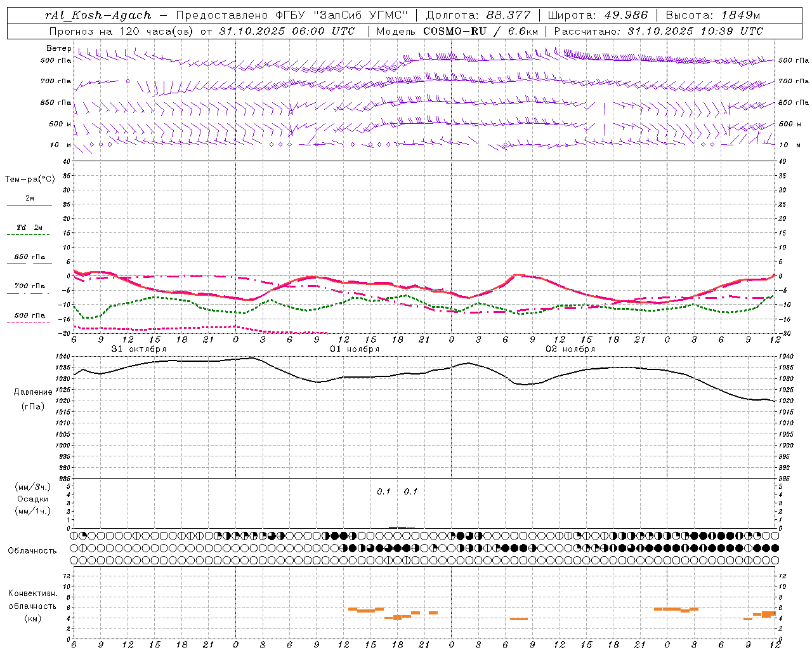Click the '2м' temperature legend entry
Screen dimensions: 812x650
[30, 199]
